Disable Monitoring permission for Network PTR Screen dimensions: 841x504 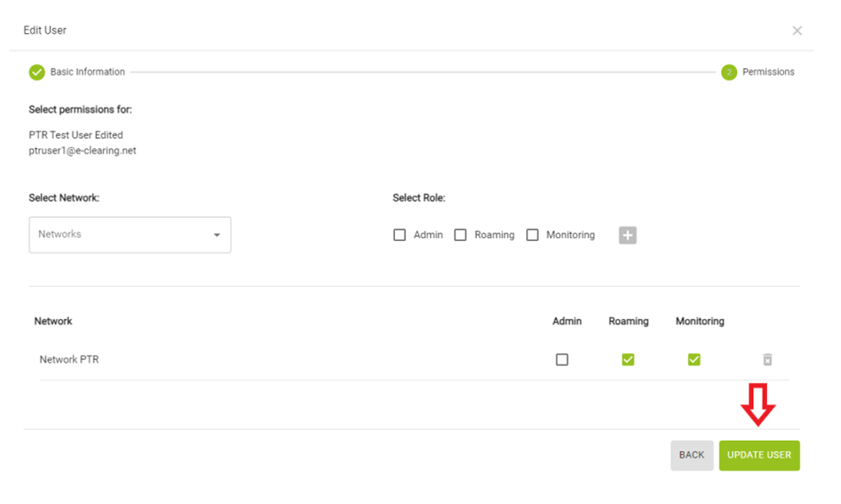click(x=694, y=359)
